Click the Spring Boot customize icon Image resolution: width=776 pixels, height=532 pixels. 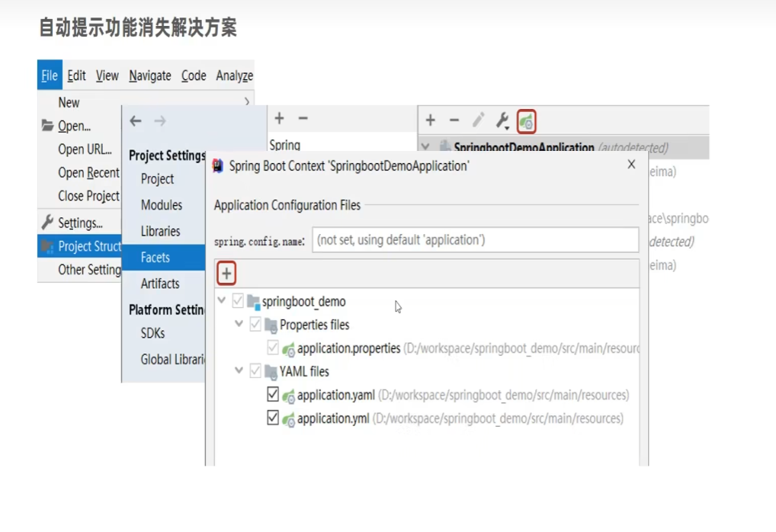click(x=527, y=121)
